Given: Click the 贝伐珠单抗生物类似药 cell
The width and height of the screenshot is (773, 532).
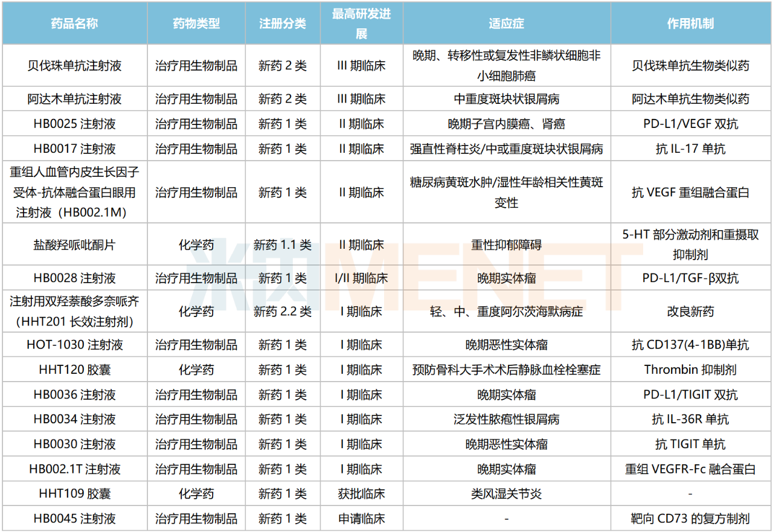Looking at the screenshot, I should [x=691, y=65].
